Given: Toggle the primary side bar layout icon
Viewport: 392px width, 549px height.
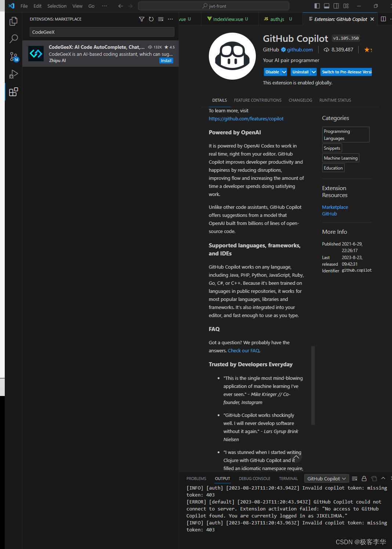Looking at the screenshot, I should 317,6.
